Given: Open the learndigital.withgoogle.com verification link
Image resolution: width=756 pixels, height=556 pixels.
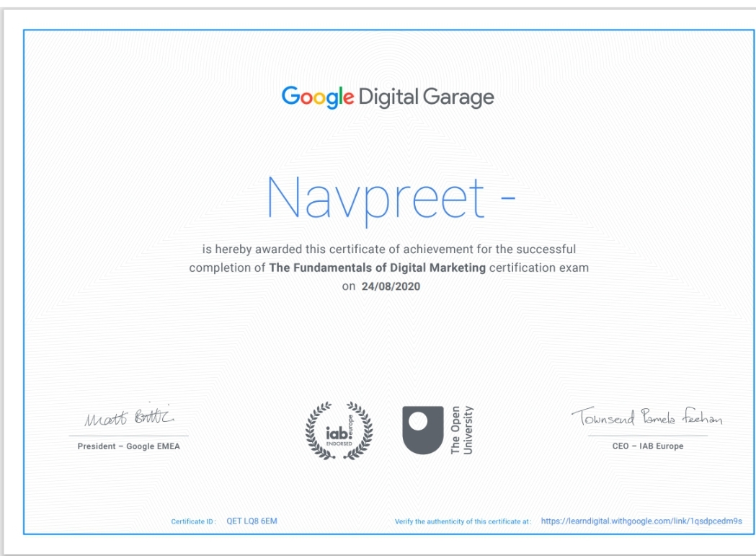Looking at the screenshot, I should [x=641, y=521].
